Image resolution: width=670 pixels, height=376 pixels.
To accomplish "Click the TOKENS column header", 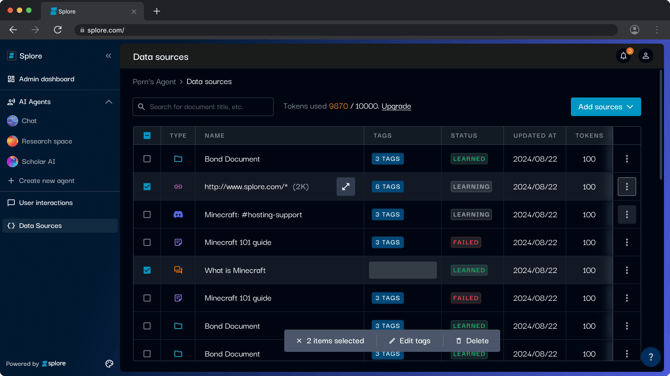I will 589,135.
